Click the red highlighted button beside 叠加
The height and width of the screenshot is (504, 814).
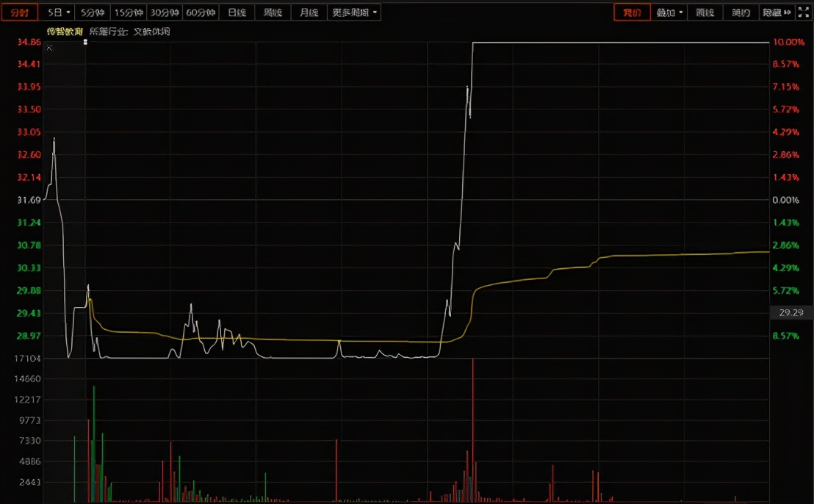coord(632,12)
